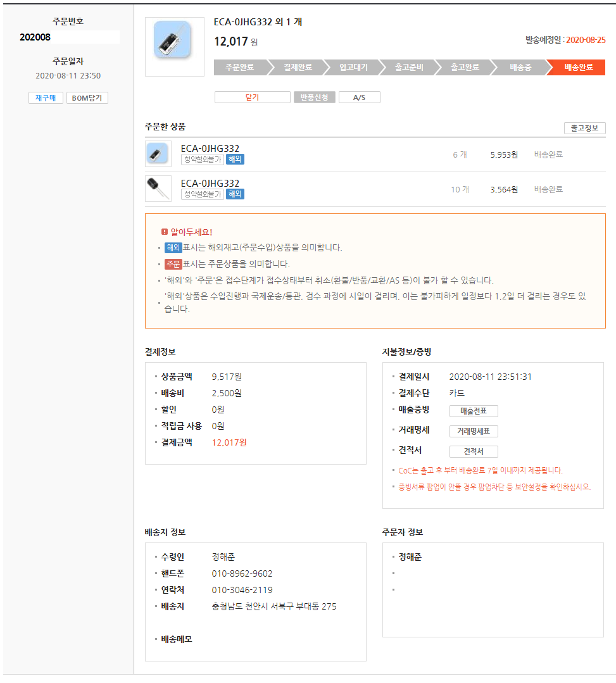
Task: Click 청약철회불가 badge on the 6개 item
Action: pyautogui.click(x=202, y=160)
